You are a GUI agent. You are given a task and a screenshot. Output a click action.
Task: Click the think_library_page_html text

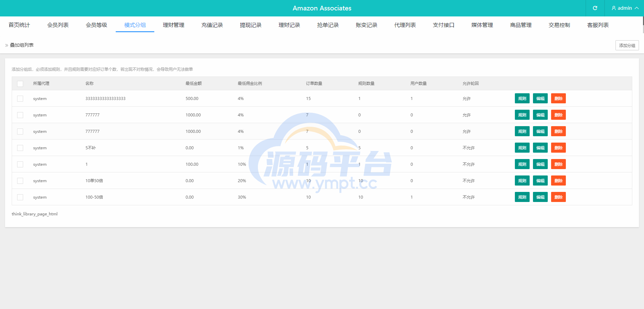tap(35, 214)
